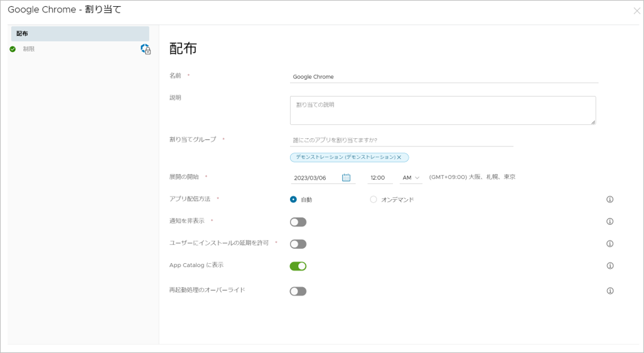This screenshot has height=353, width=644.
Task: Click the 配布 page heading
Action: [x=183, y=48]
